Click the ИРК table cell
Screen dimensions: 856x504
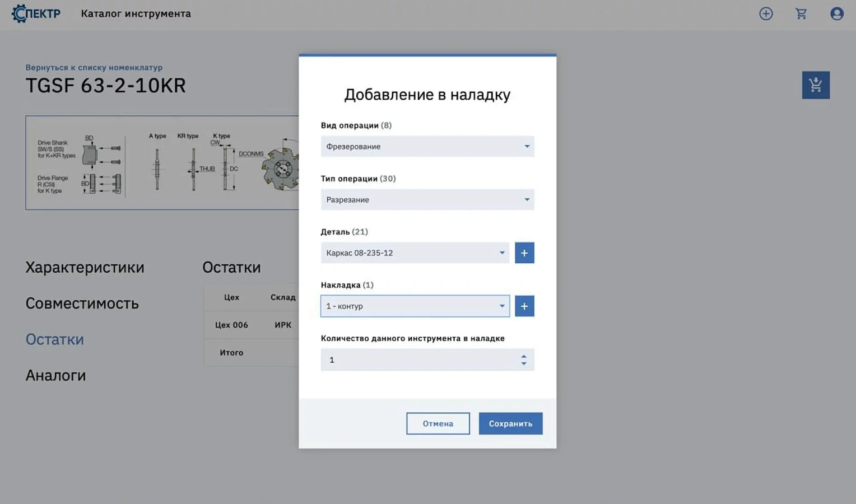283,325
